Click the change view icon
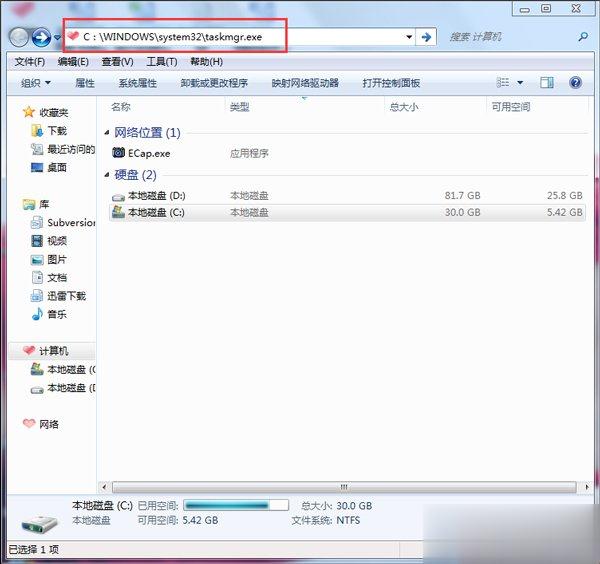600x564 pixels. 502,82
